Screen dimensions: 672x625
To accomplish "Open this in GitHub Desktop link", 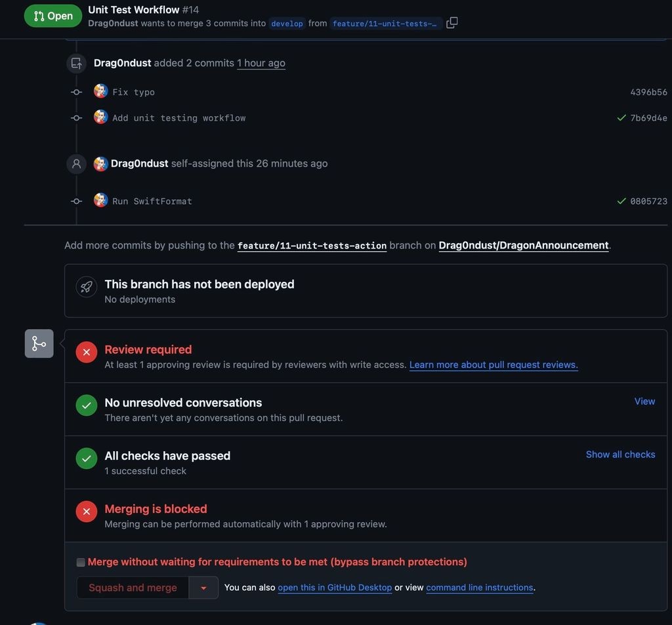I will click(335, 588).
